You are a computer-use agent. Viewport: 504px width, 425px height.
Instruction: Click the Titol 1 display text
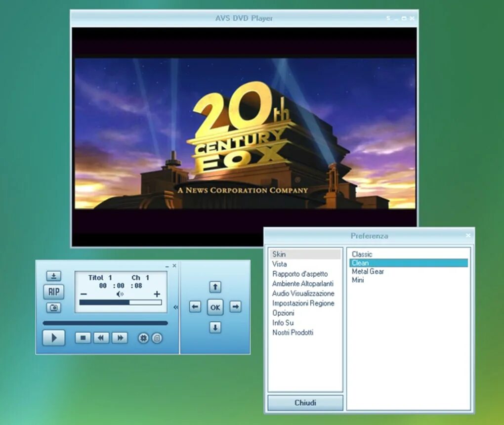(x=100, y=277)
